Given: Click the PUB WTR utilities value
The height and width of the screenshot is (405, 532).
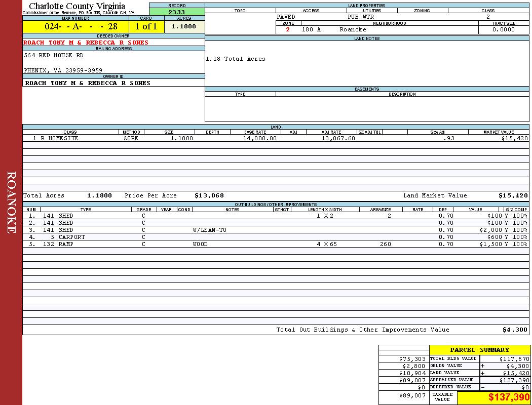Looking at the screenshot, I should tap(361, 17).
